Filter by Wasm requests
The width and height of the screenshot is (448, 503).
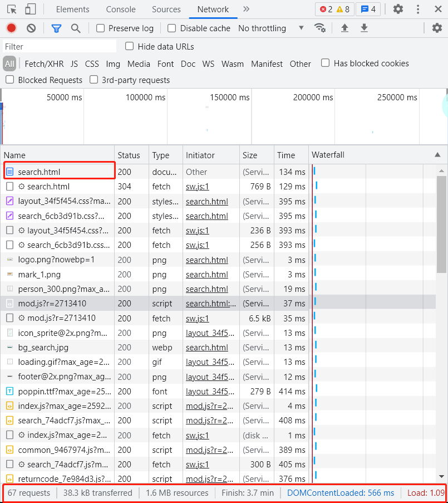[233, 64]
